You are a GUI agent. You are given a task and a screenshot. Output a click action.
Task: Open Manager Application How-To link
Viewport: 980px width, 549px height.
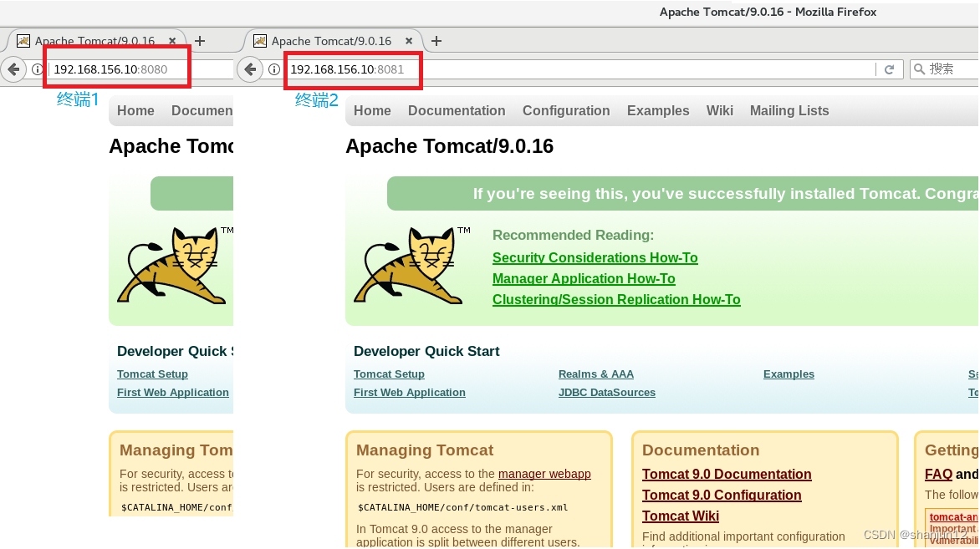coord(584,278)
